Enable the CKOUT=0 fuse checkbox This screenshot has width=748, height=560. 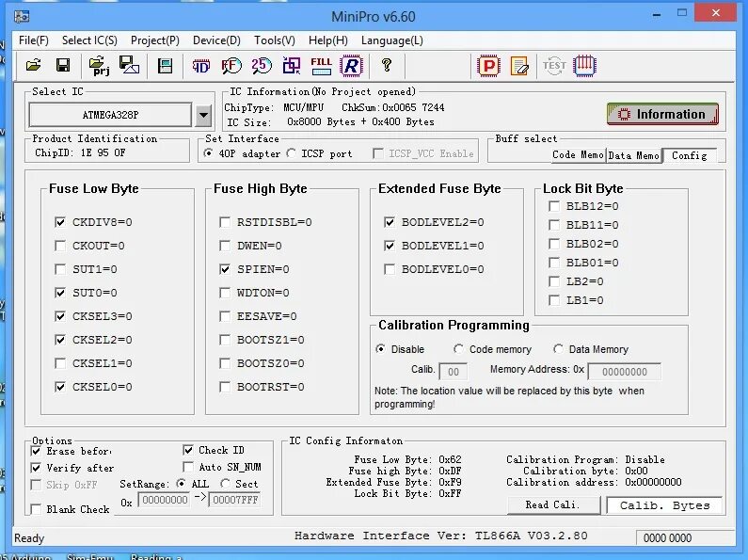coord(60,246)
